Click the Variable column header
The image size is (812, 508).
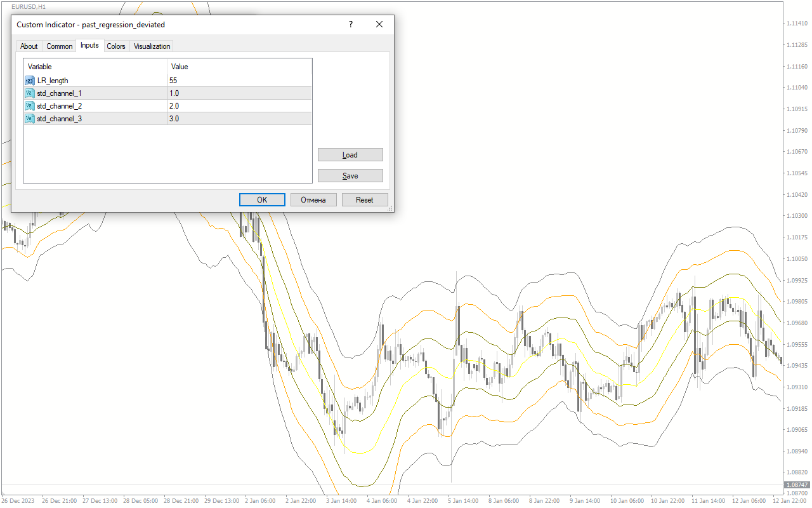click(x=95, y=67)
